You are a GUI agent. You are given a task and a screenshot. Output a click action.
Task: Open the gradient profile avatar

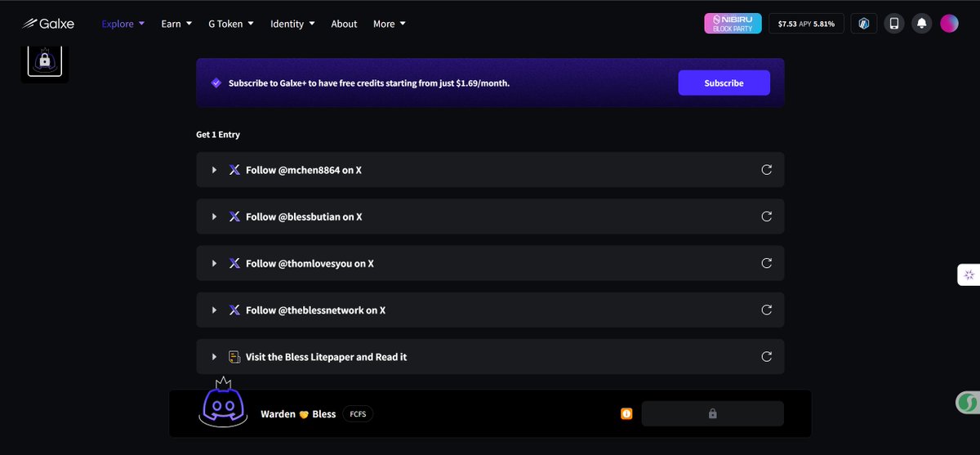coord(949,24)
